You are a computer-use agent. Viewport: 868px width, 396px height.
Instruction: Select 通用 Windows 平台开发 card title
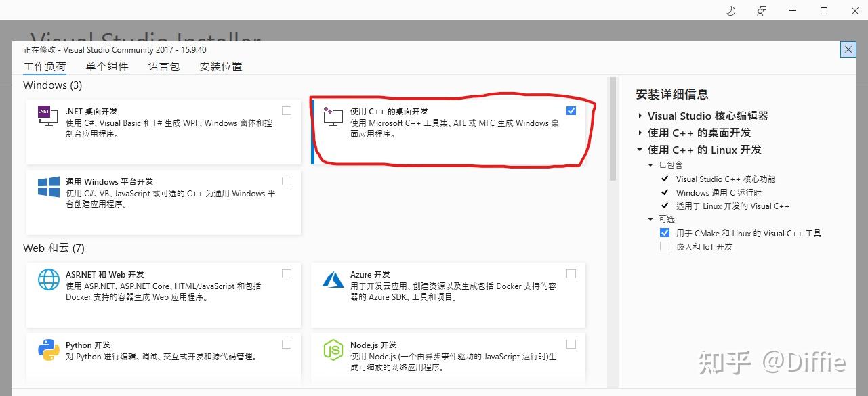(109, 181)
